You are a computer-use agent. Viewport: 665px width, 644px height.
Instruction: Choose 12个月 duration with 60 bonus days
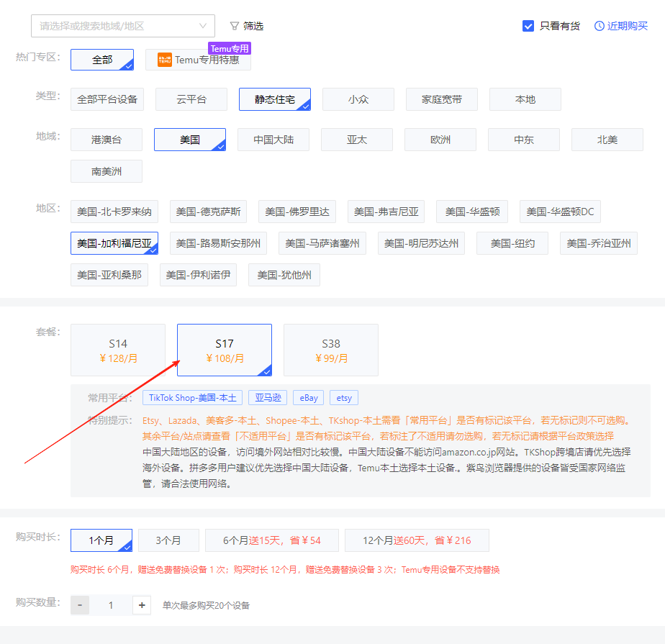[x=417, y=540]
